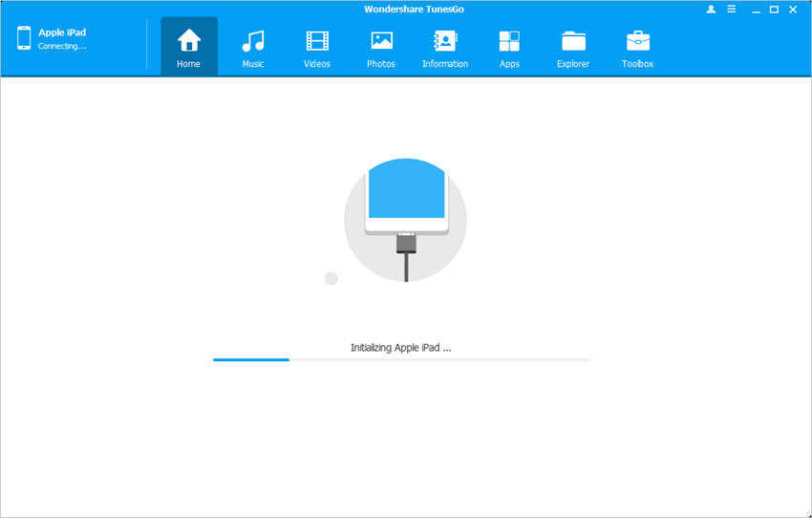Click the phone device icon at top left

24,38
